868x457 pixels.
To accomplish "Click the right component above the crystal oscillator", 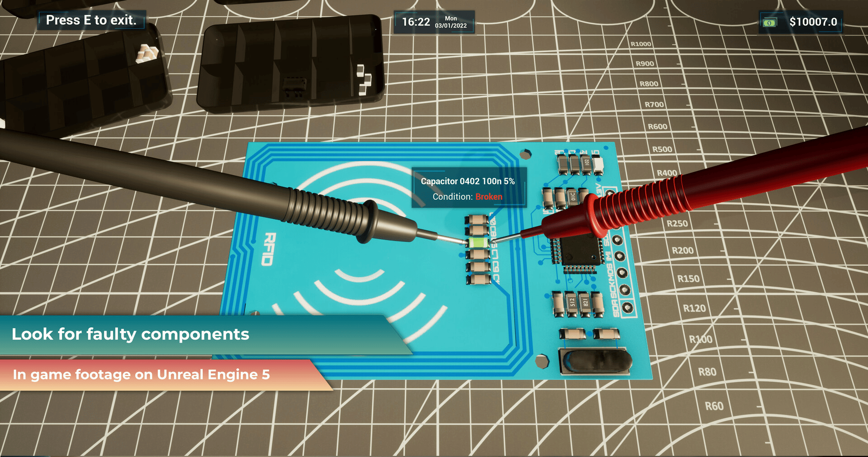I will 606,333.
